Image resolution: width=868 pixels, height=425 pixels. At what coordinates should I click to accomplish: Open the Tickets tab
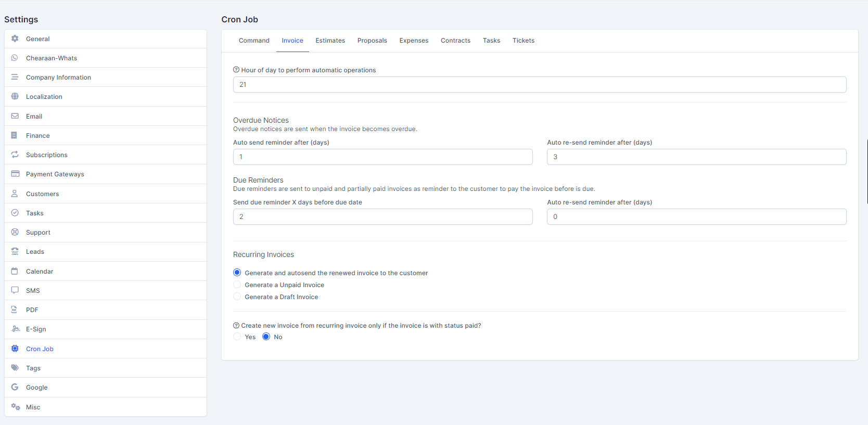tap(523, 41)
